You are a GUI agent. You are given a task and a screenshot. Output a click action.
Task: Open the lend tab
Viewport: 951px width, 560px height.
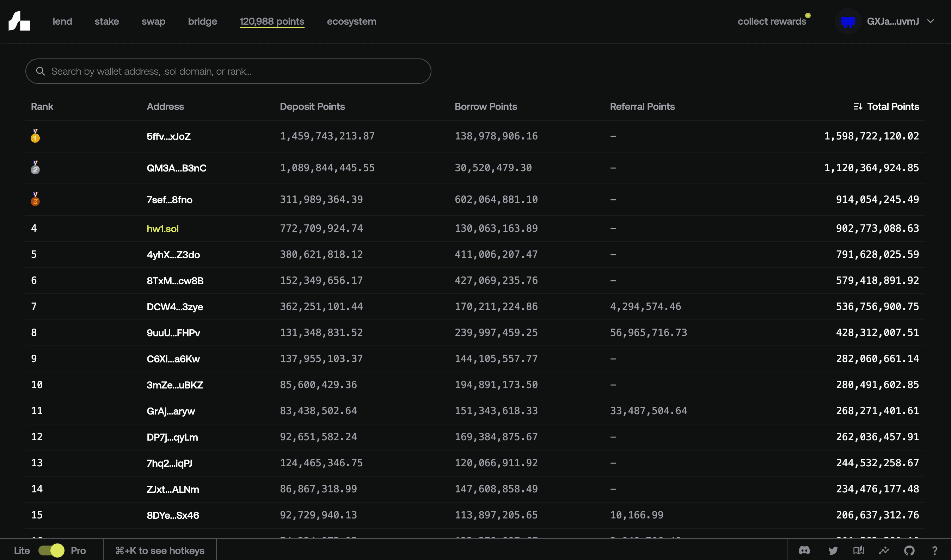pyautogui.click(x=62, y=21)
